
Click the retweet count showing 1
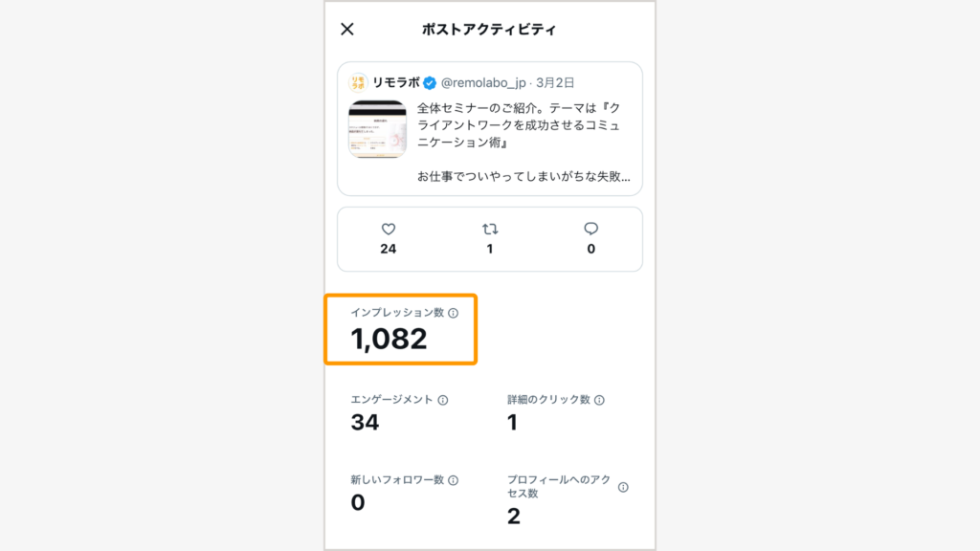point(489,249)
